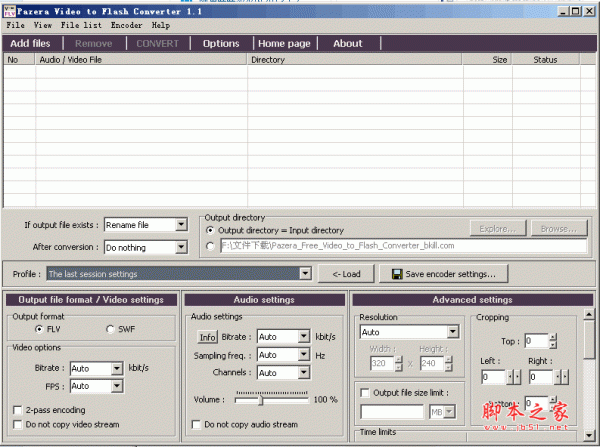Viewport: 600px width, 447px height.
Task: Click the <- Load button
Action: coord(346,274)
